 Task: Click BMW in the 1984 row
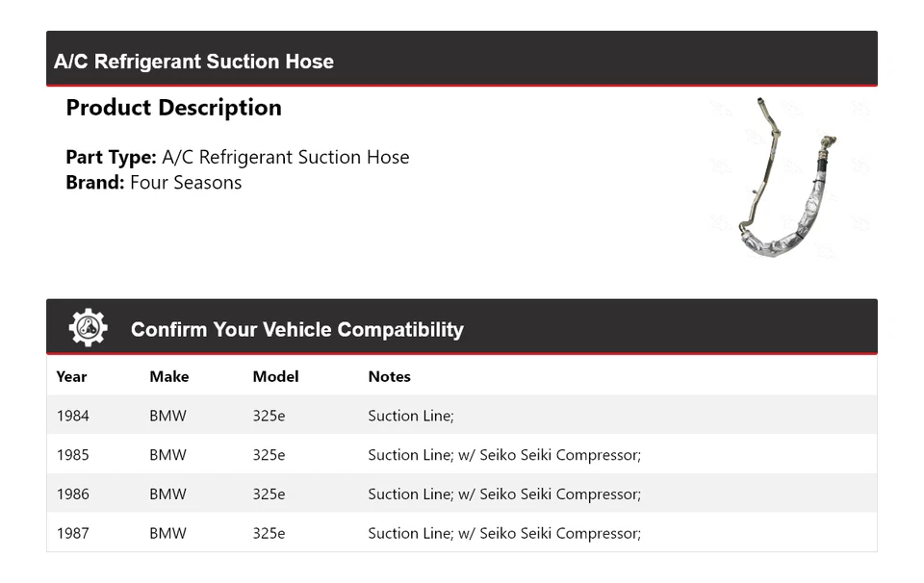coord(167,416)
